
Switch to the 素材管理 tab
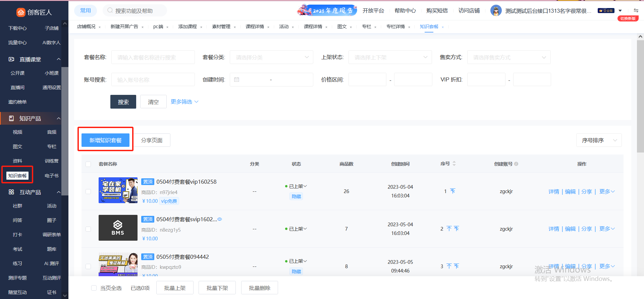[221, 26]
